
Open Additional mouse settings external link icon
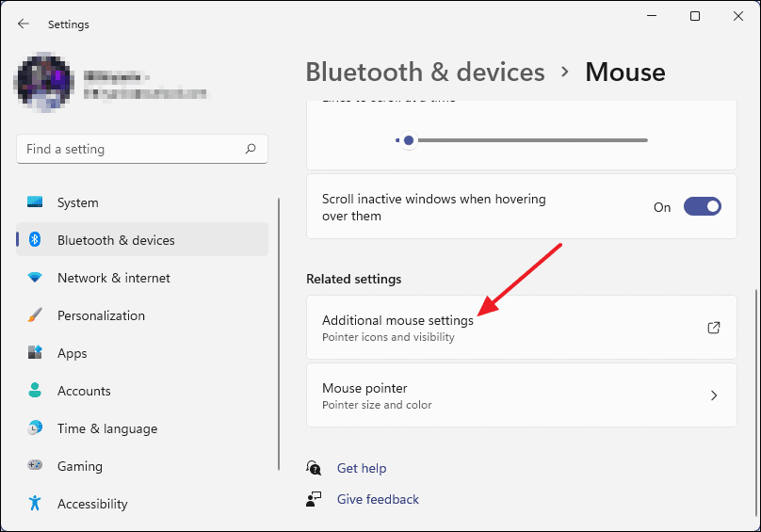click(714, 328)
